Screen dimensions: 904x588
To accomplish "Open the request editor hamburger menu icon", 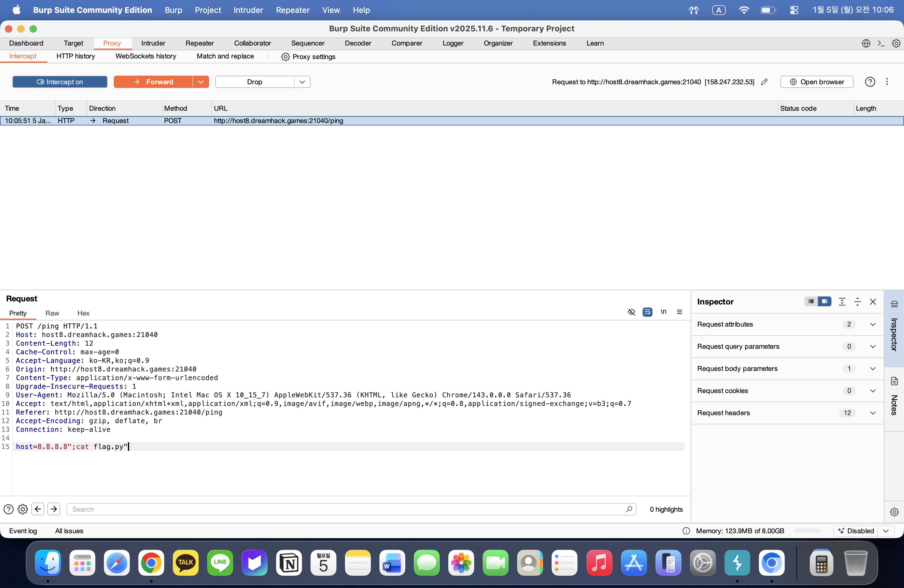I will click(x=679, y=312).
